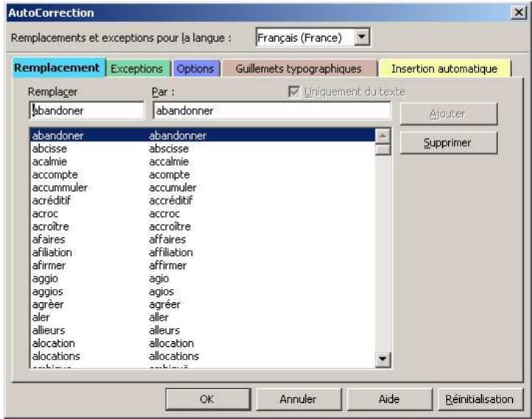Click the Ajouter button
The height and width of the screenshot is (419, 532).
(449, 114)
